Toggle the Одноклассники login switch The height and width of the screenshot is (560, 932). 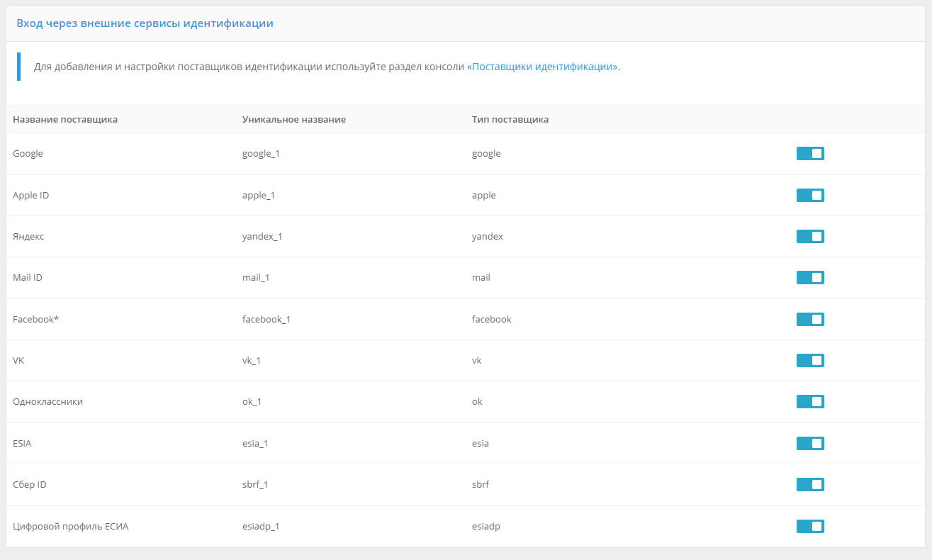coord(810,402)
